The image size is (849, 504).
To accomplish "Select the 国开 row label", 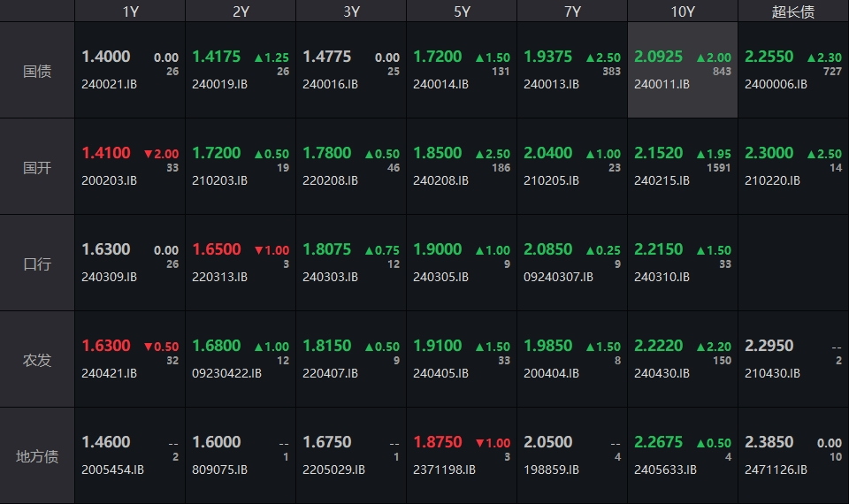I will (x=37, y=167).
